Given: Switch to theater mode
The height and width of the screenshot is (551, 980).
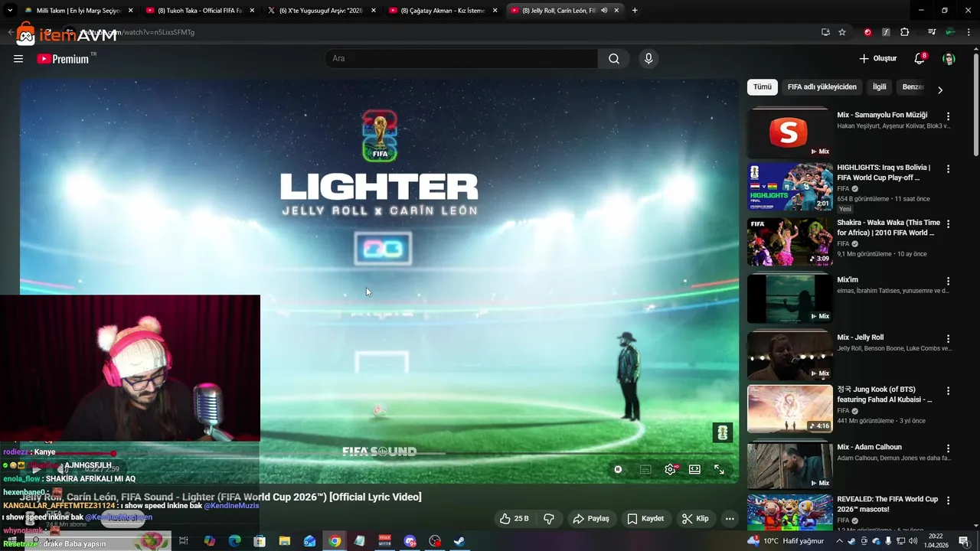Looking at the screenshot, I should pos(694,470).
